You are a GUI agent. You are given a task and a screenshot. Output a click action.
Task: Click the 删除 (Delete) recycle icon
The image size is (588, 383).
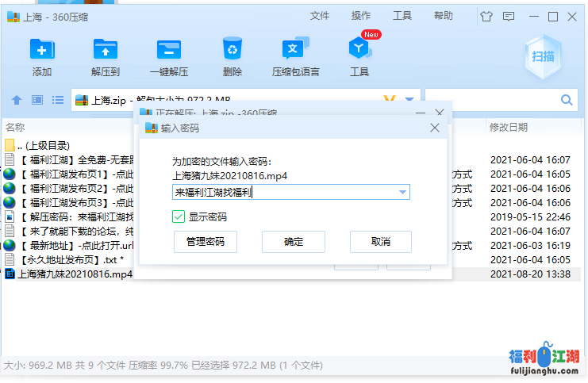pos(233,50)
